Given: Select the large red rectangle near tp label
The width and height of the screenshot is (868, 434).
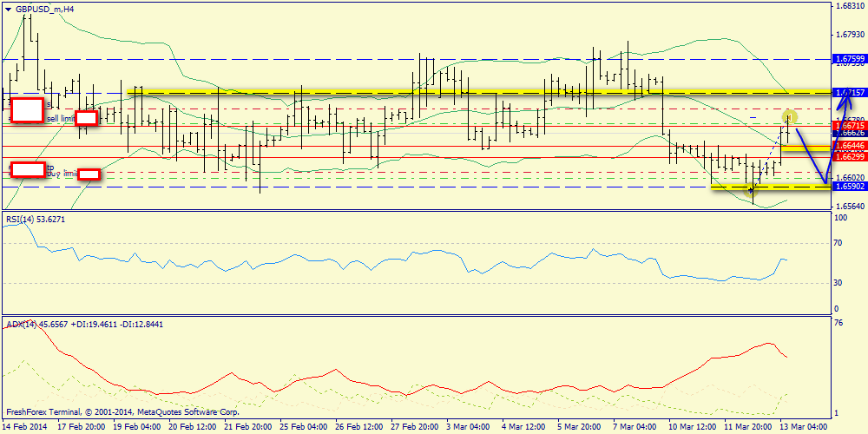Looking at the screenshot, I should click(28, 170).
